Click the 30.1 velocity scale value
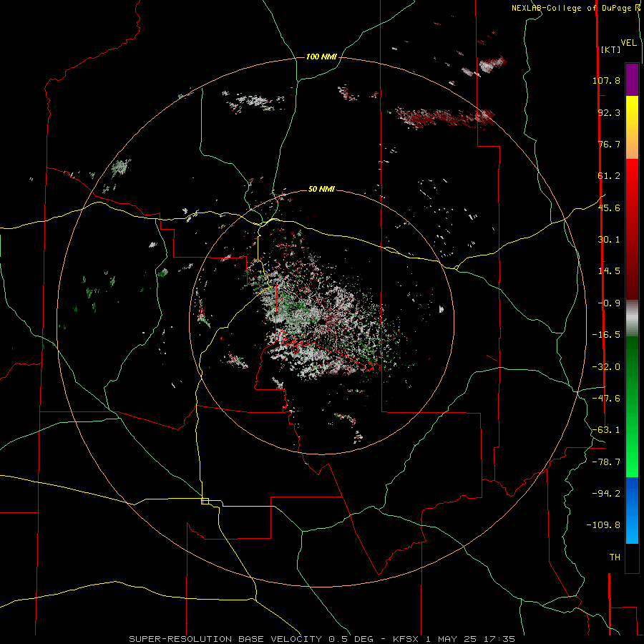The height and width of the screenshot is (644, 644). point(609,240)
